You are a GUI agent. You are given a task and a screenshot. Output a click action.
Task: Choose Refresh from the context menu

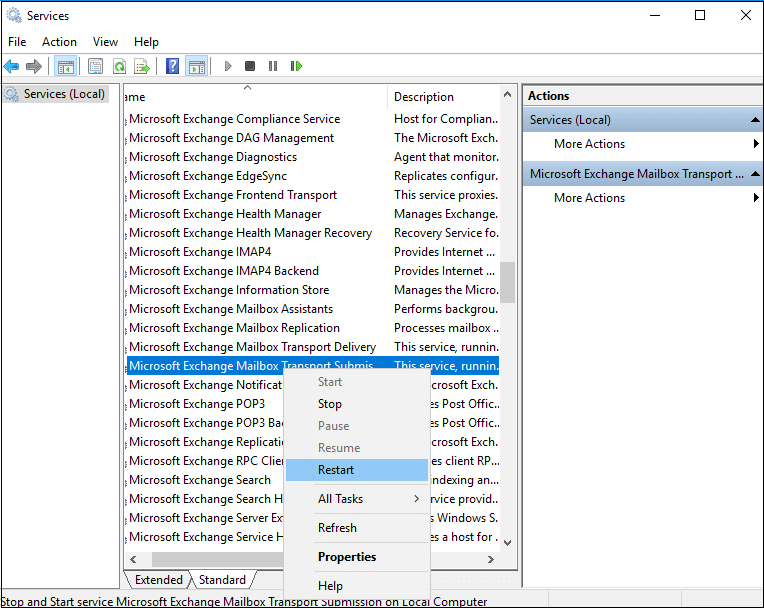coord(357,528)
